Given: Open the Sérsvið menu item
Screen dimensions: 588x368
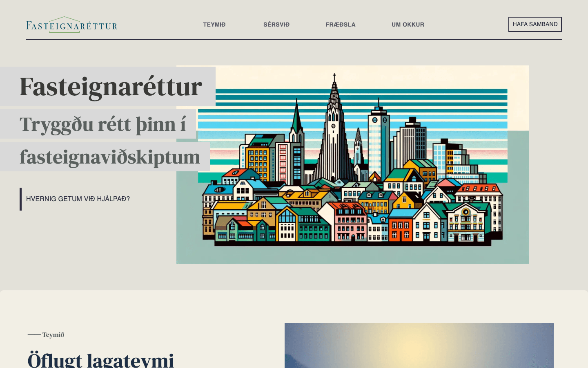Looking at the screenshot, I should coord(276,25).
